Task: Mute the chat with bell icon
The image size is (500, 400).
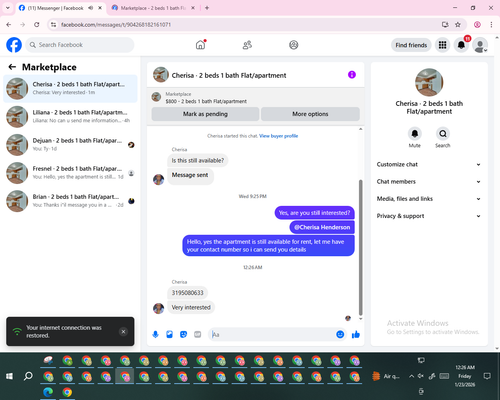Action: click(x=415, y=134)
